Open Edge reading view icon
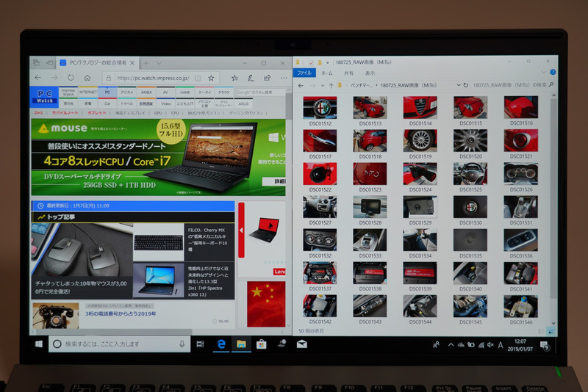This screenshot has height=392, width=588. [x=198, y=78]
